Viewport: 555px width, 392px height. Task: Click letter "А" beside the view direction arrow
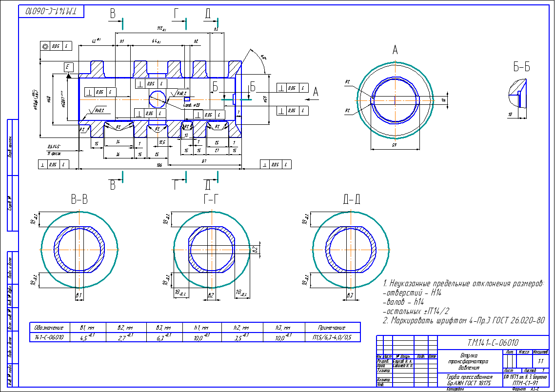pyautogui.click(x=316, y=92)
